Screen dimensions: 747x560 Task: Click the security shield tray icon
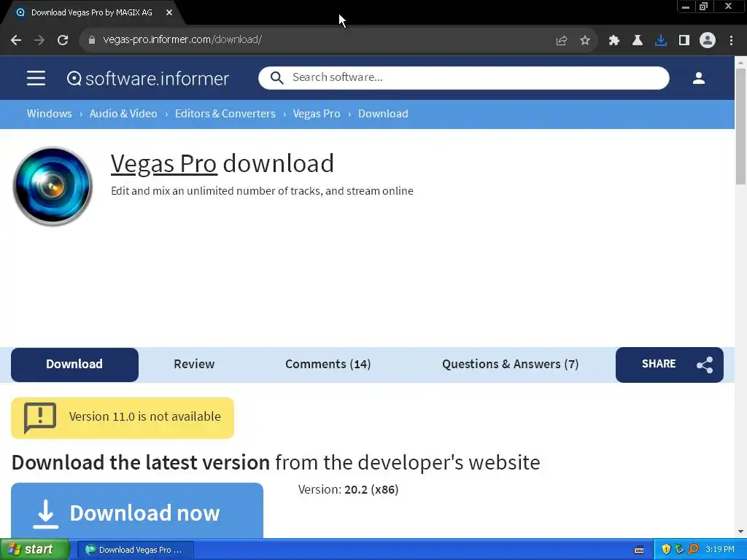coord(666,550)
